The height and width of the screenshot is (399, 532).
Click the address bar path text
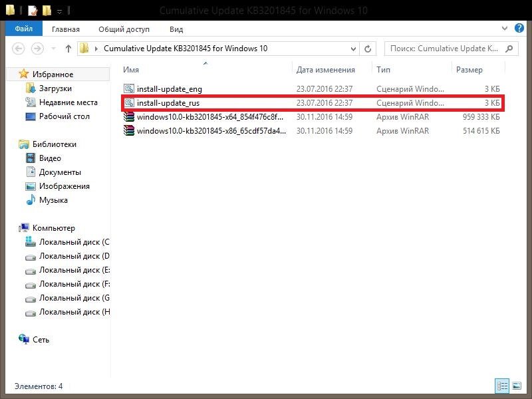click(186, 49)
